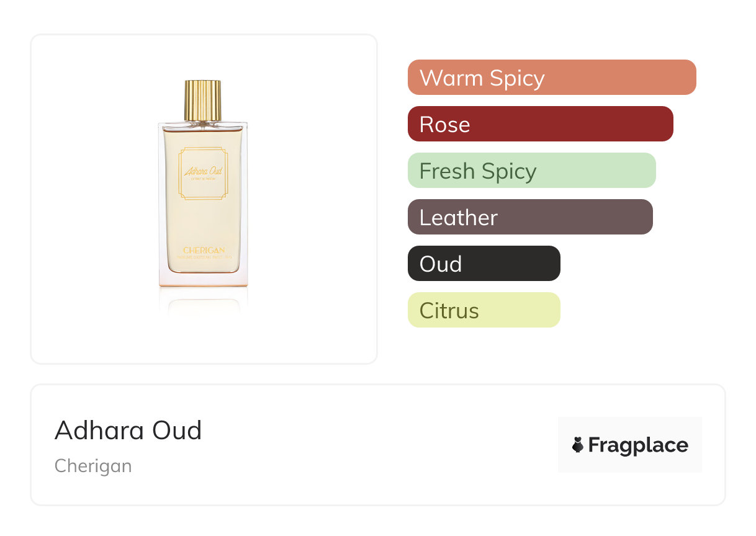This screenshot has height=536, width=756.
Task: Click the gold framed label border on bottle
Action: pos(204,174)
